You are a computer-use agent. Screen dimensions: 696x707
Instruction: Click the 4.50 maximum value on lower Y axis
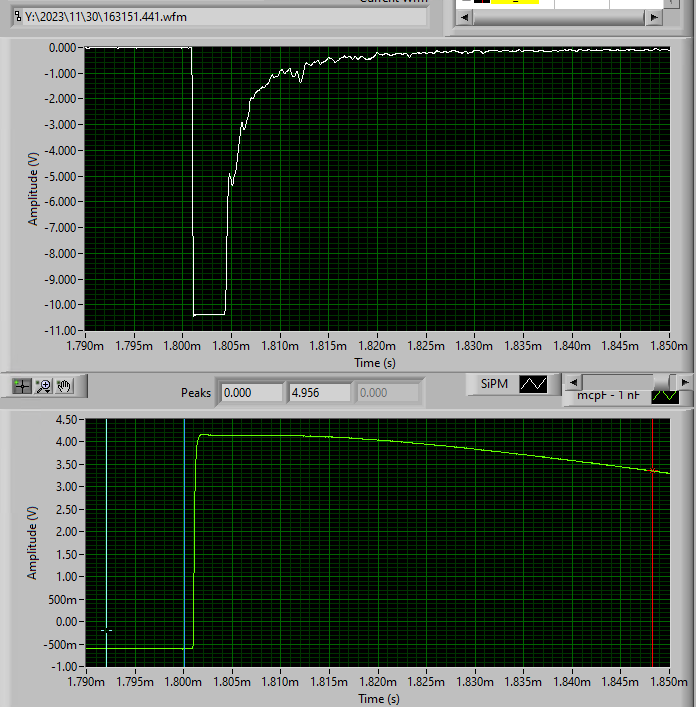point(66,420)
